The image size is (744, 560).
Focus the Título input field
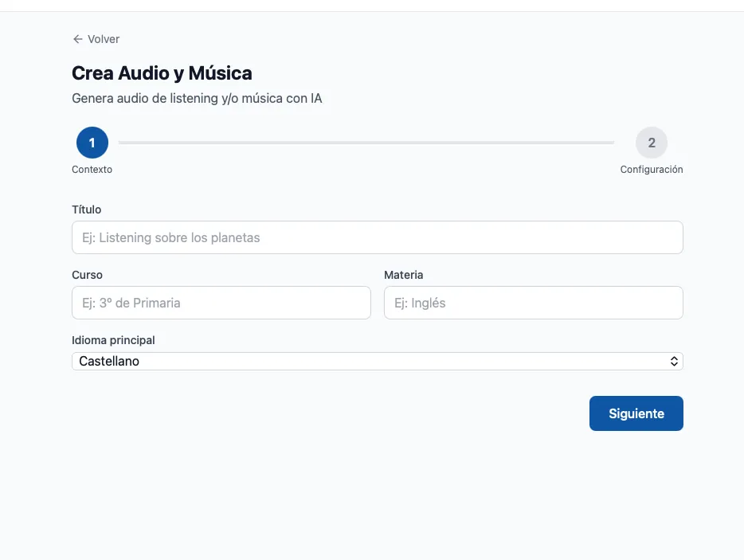pyautogui.click(x=378, y=237)
